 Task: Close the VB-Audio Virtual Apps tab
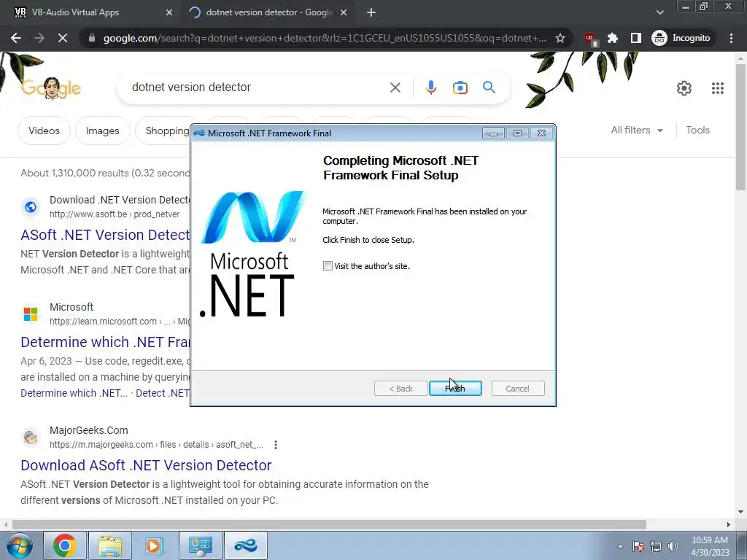click(169, 12)
